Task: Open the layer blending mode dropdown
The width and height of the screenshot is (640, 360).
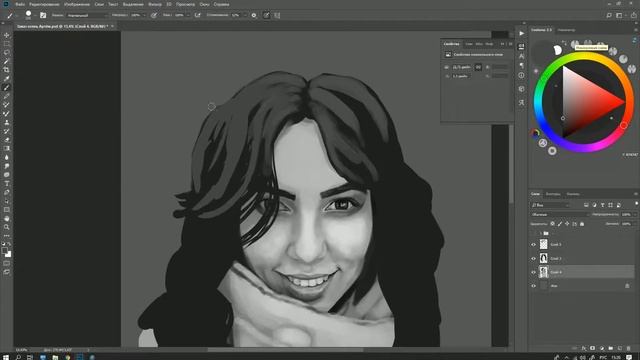Action: [x=560, y=214]
